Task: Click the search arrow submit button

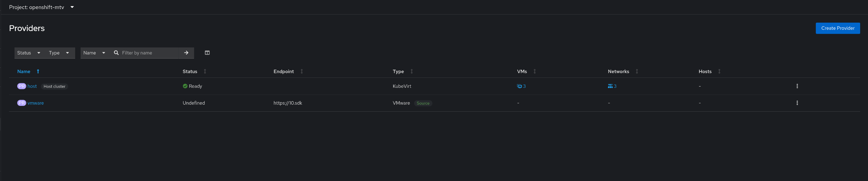Action: coord(186,52)
